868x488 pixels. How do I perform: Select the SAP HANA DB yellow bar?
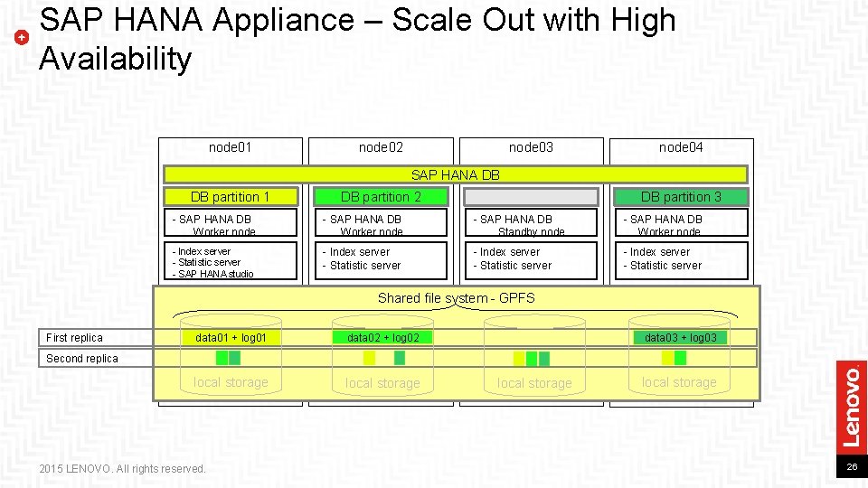(x=456, y=174)
